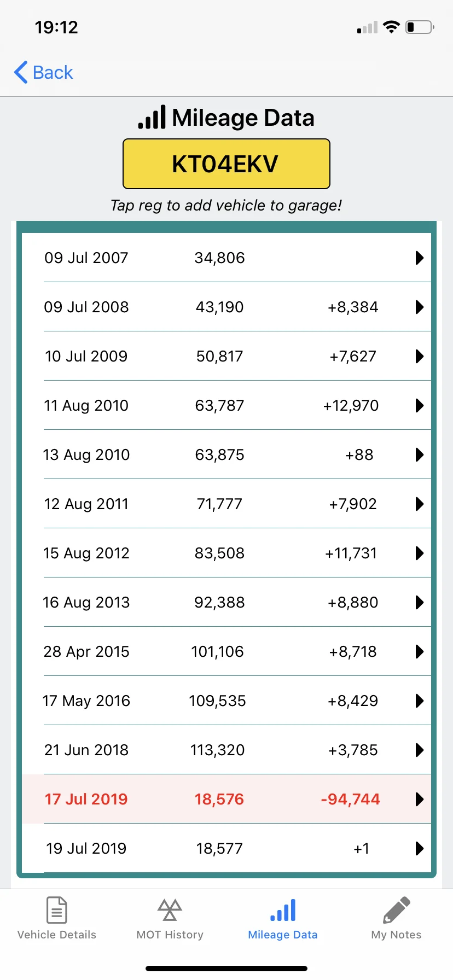The width and height of the screenshot is (453, 980).
Task: Open the 21 Jun 2018 date entry
Action: click(86, 750)
